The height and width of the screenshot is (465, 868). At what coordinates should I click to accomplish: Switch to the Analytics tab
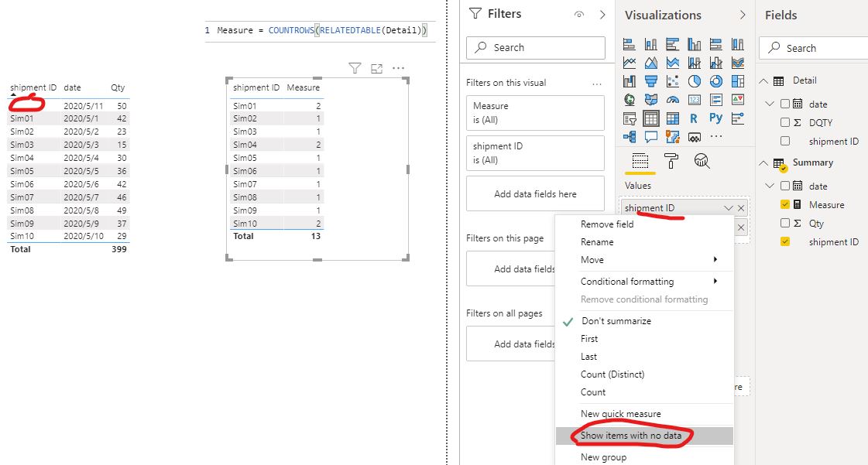pyautogui.click(x=702, y=161)
